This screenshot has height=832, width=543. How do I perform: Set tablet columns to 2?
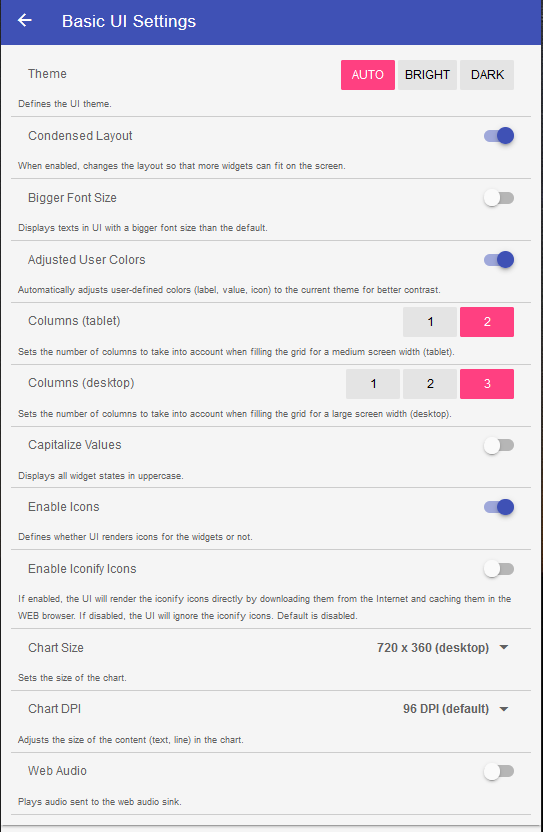pos(487,322)
